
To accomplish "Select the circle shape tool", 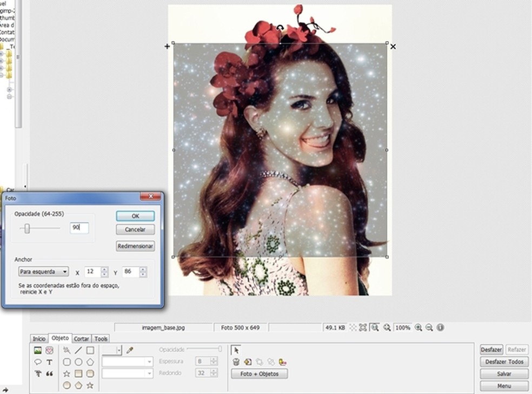I will point(78,362).
